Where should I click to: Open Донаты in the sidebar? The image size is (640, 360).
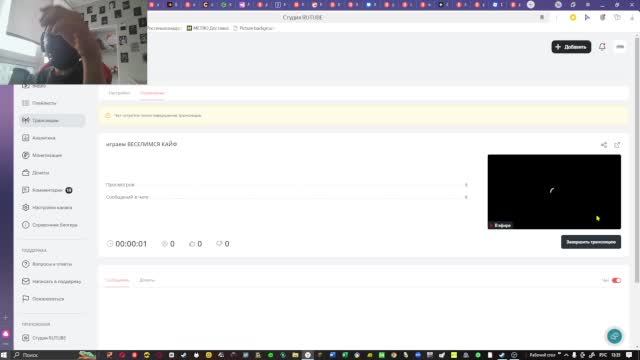[36, 173]
